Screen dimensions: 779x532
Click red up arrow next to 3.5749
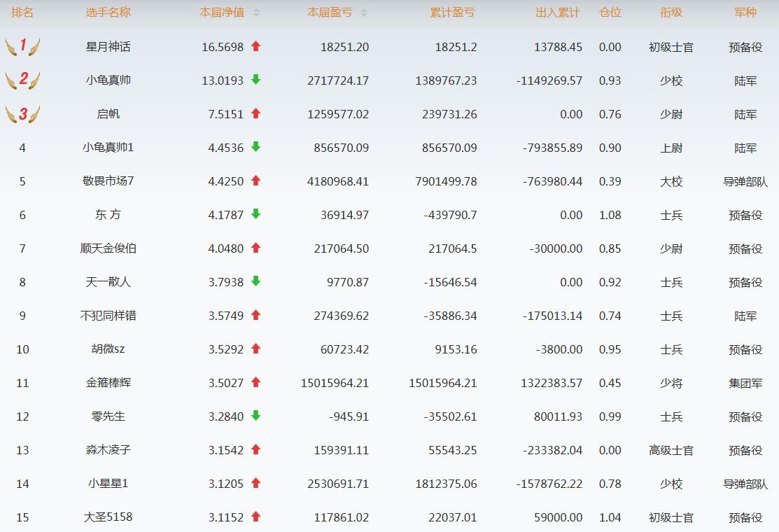tap(256, 315)
